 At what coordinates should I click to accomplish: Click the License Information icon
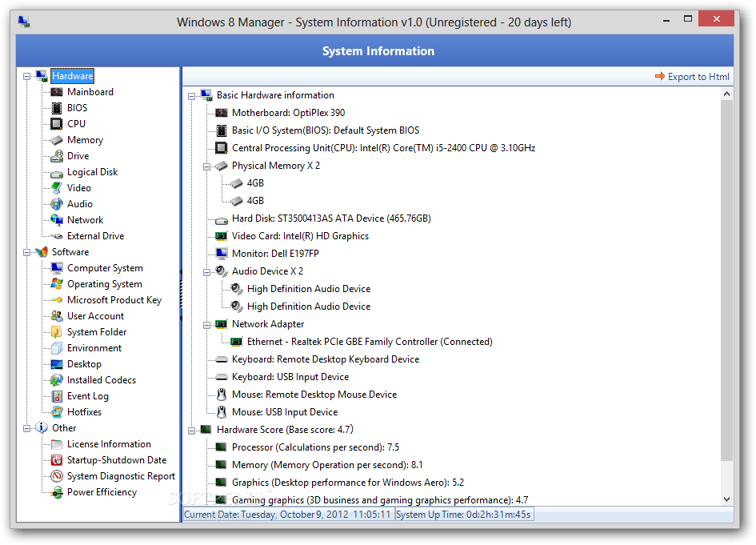pyautogui.click(x=57, y=444)
